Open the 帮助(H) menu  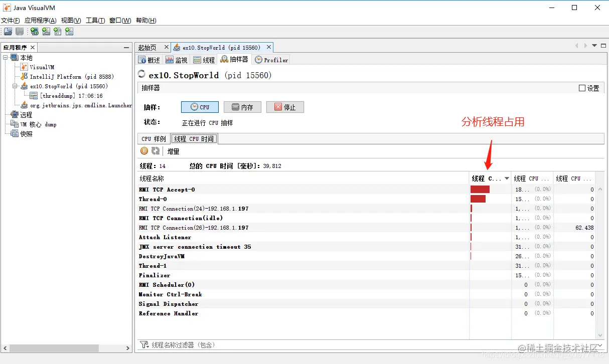[x=146, y=21]
